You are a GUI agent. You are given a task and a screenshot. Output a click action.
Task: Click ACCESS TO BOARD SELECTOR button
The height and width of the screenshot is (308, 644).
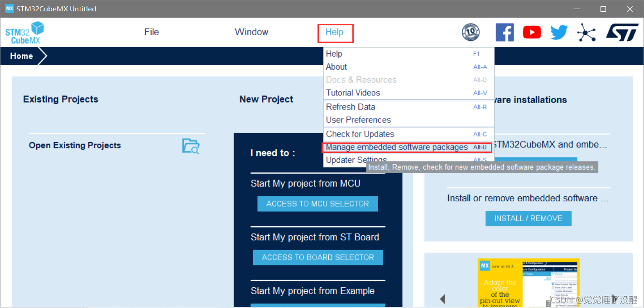[318, 257]
